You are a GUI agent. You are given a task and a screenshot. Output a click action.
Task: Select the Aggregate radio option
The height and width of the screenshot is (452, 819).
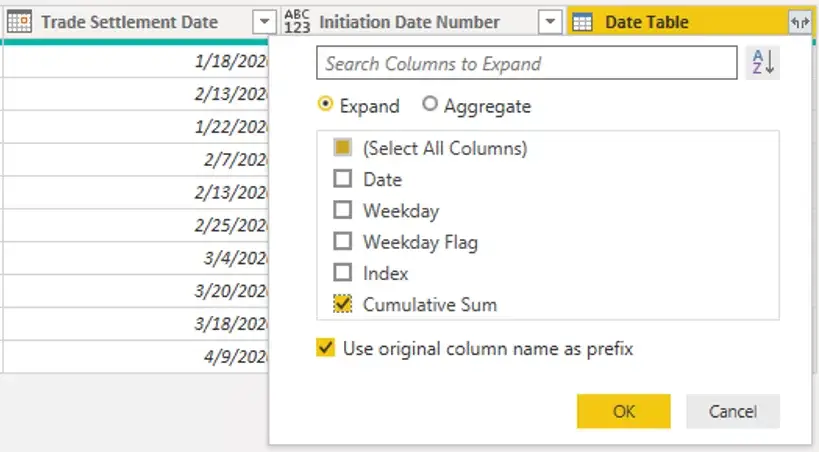(x=429, y=104)
